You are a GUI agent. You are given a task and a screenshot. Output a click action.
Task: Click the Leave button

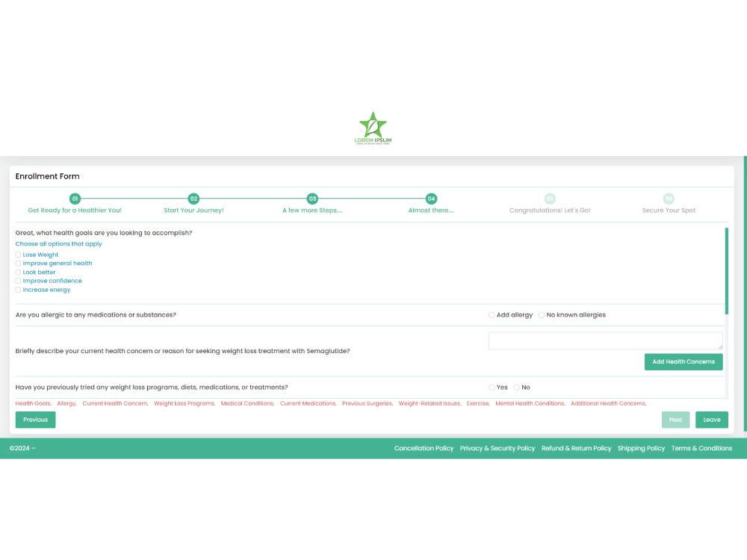tap(712, 420)
